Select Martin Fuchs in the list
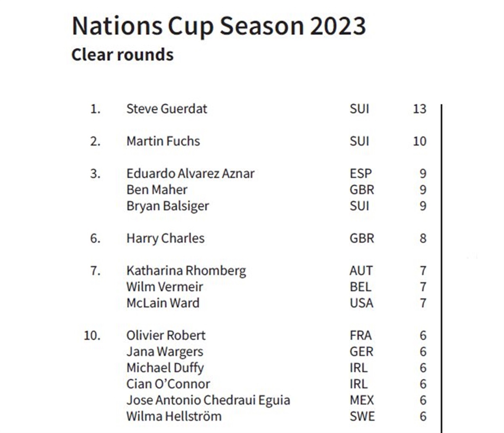 pyautogui.click(x=163, y=141)
